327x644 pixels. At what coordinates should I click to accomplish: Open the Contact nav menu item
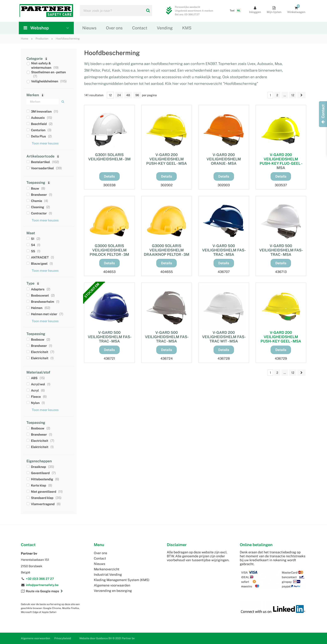(140, 28)
